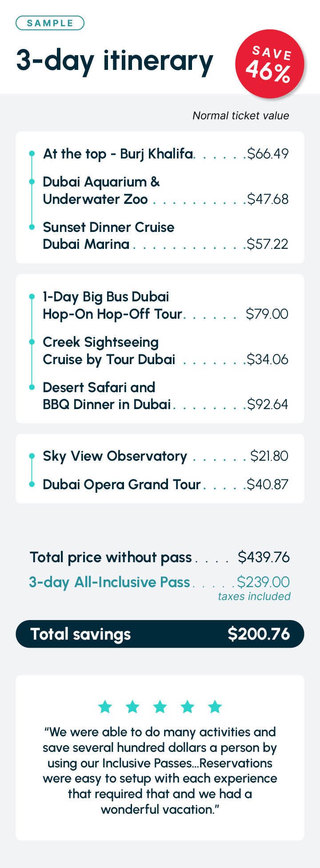Image resolution: width=320 pixels, height=868 pixels.
Task: Click the 3-day All-Inclusive Pass text
Action: [109, 582]
